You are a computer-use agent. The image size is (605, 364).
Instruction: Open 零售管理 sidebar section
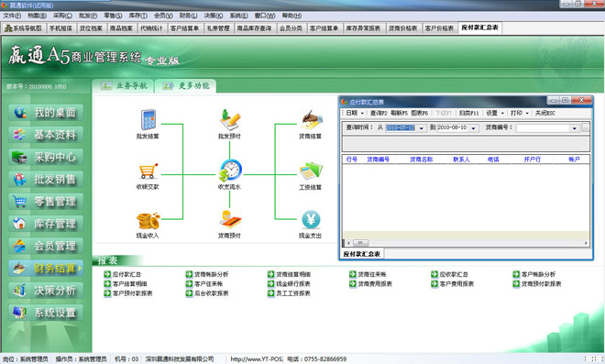coord(46,202)
